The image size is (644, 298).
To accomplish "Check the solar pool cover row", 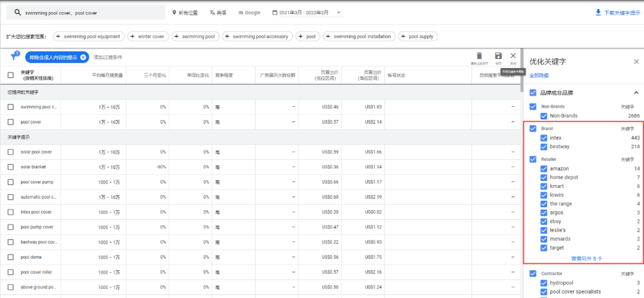I will pyautogui.click(x=11, y=152).
